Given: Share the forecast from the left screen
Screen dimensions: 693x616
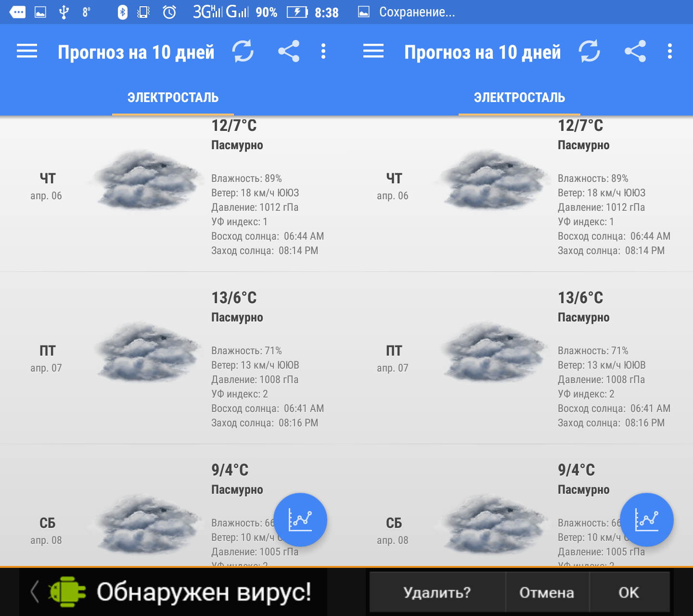Looking at the screenshot, I should tap(289, 51).
